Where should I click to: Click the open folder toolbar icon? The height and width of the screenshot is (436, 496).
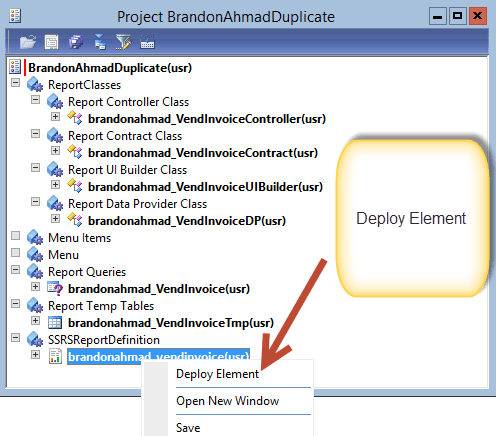click(x=28, y=42)
